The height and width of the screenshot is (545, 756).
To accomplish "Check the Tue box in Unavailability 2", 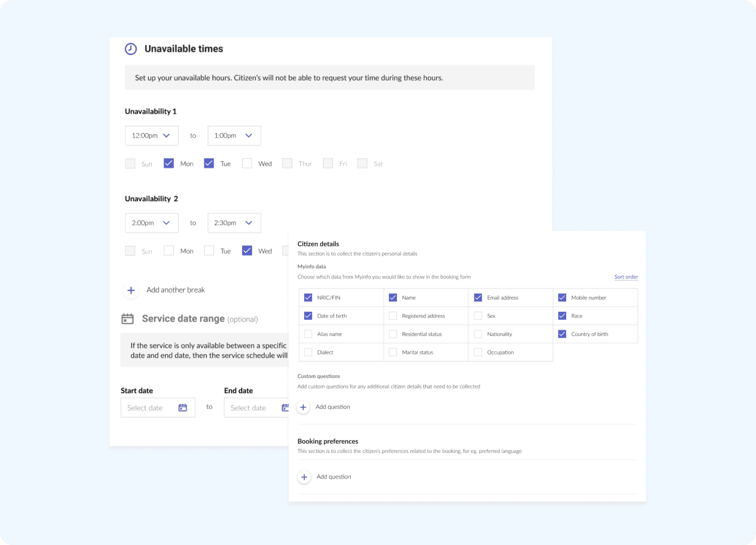I will (x=209, y=251).
